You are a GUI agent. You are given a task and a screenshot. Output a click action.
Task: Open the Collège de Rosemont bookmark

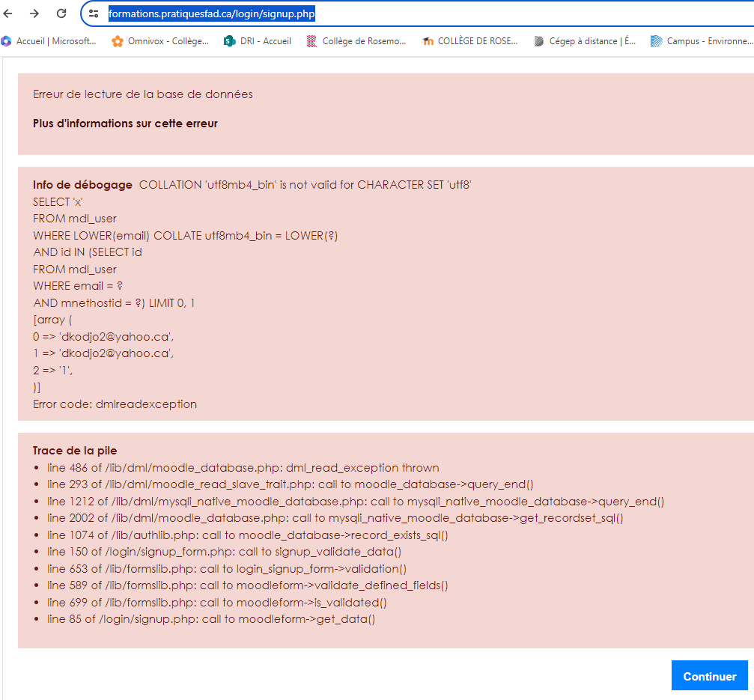pyautogui.click(x=356, y=41)
